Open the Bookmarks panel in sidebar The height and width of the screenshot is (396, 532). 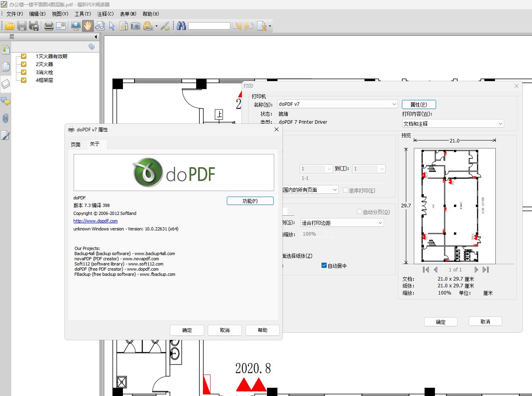6,50
